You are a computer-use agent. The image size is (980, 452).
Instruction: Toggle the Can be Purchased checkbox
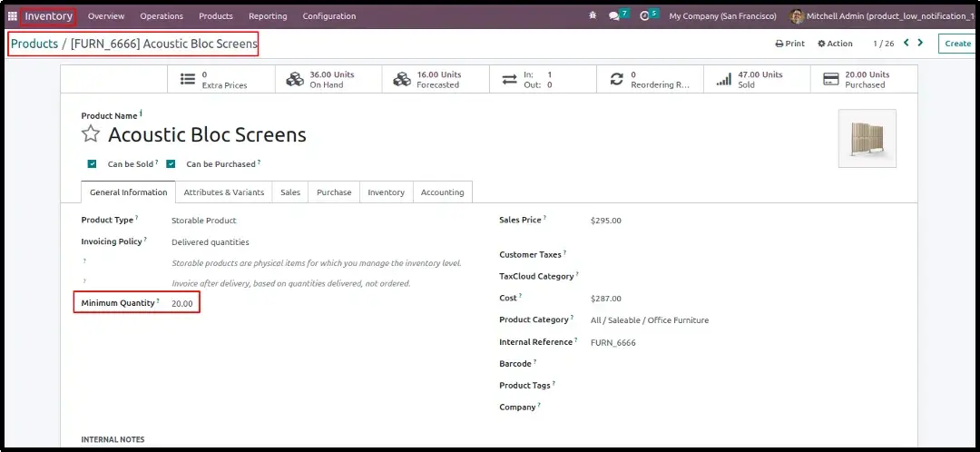pos(171,163)
